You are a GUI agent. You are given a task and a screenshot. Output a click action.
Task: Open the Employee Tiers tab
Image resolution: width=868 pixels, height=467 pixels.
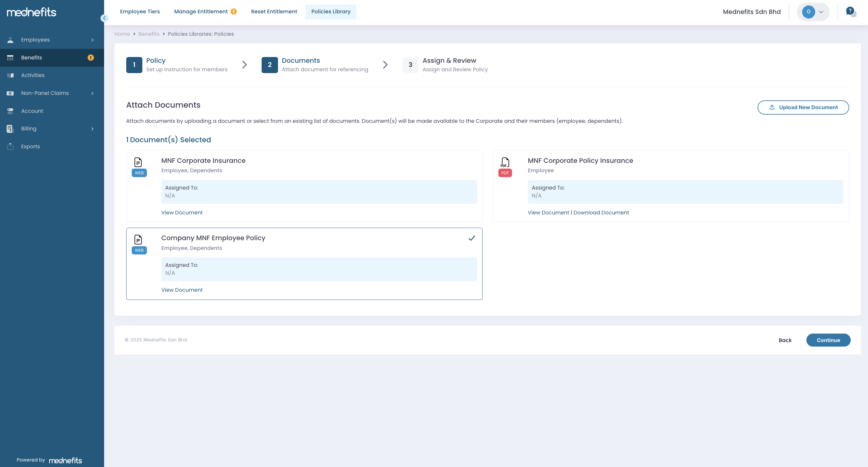[140, 12]
